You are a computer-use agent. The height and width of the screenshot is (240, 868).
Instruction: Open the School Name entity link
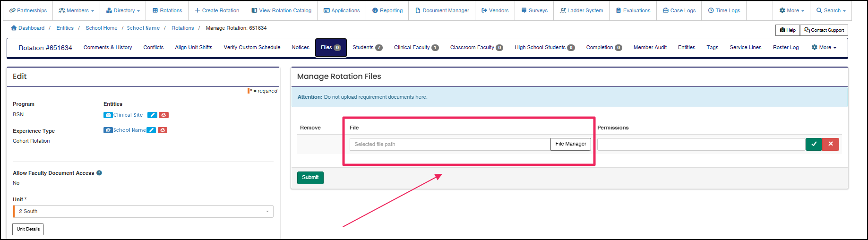(x=129, y=130)
